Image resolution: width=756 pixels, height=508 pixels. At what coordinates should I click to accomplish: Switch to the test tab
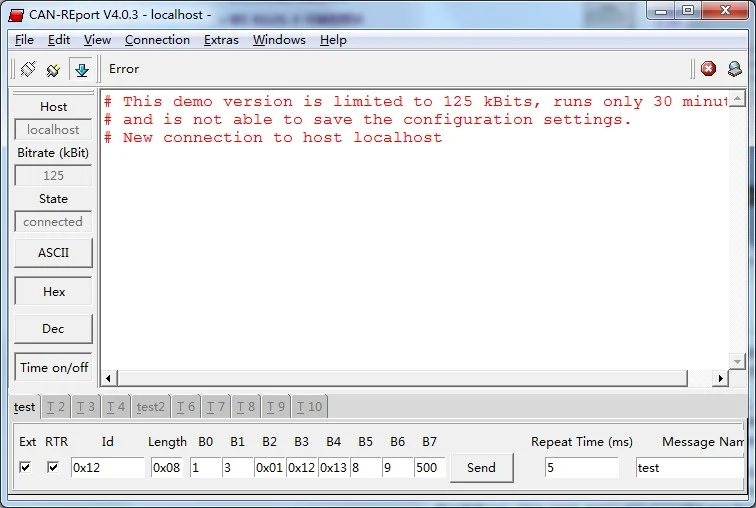(25, 407)
